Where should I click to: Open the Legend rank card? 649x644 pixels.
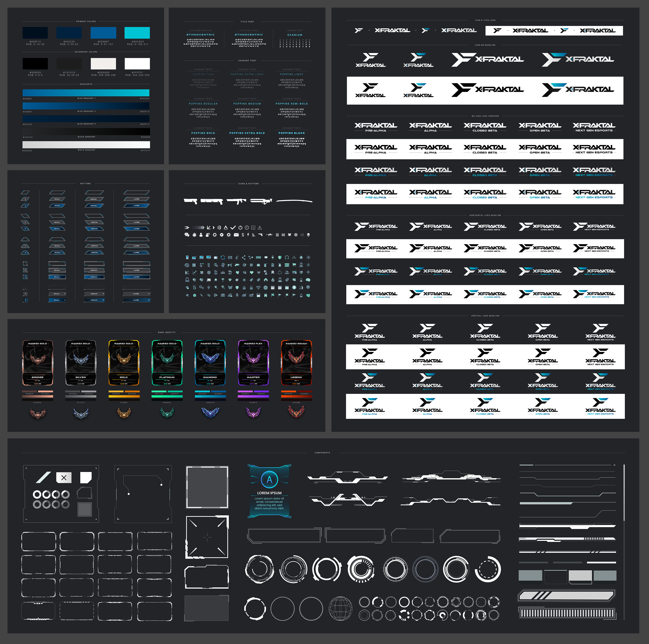click(x=296, y=363)
